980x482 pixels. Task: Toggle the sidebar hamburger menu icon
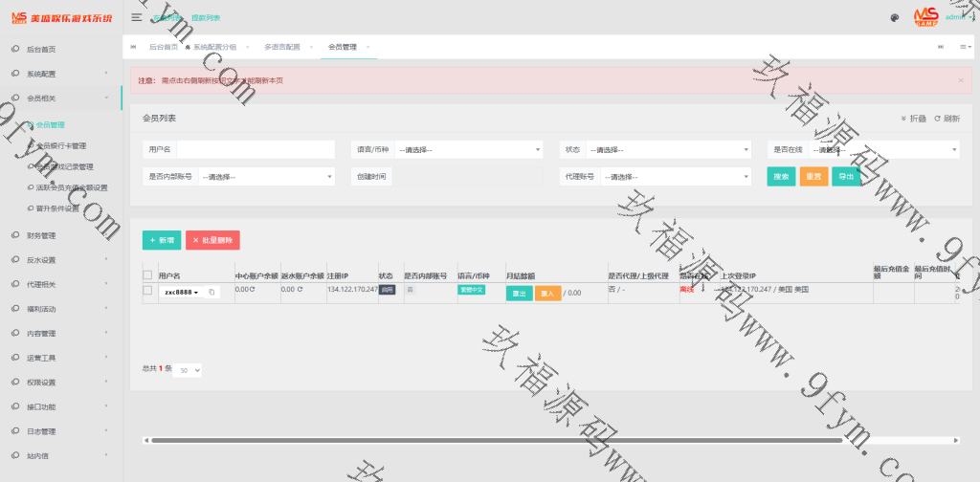[137, 17]
